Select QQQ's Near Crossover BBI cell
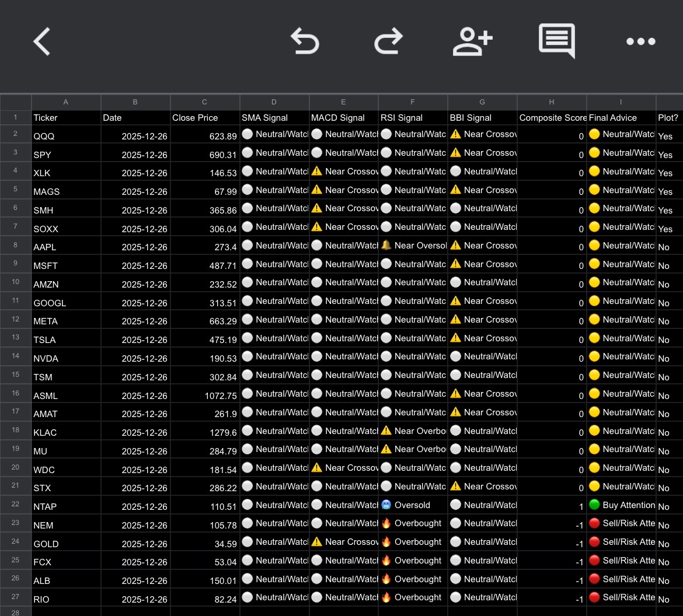This screenshot has height=616, width=683. tap(482, 134)
